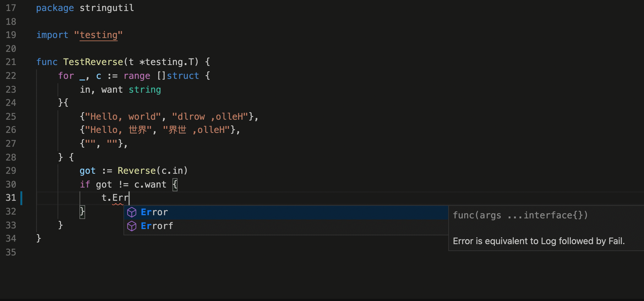644x301 pixels.
Task: Click the string type on line 23
Action: [x=145, y=90]
